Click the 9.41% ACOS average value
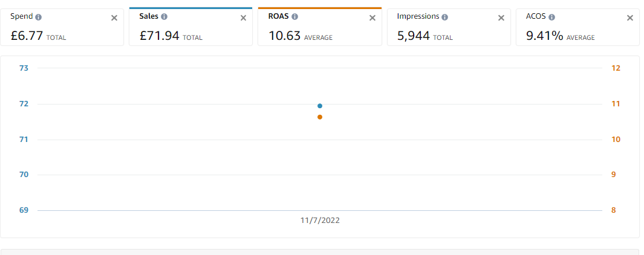Image resolution: width=644 pixels, height=255 pixels. (544, 36)
